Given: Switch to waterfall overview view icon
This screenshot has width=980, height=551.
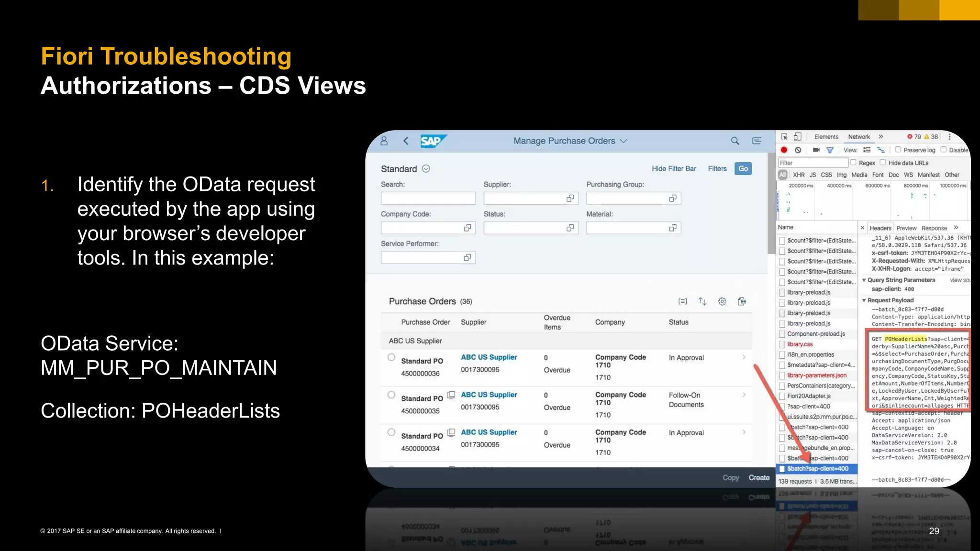Looking at the screenshot, I should (x=880, y=150).
